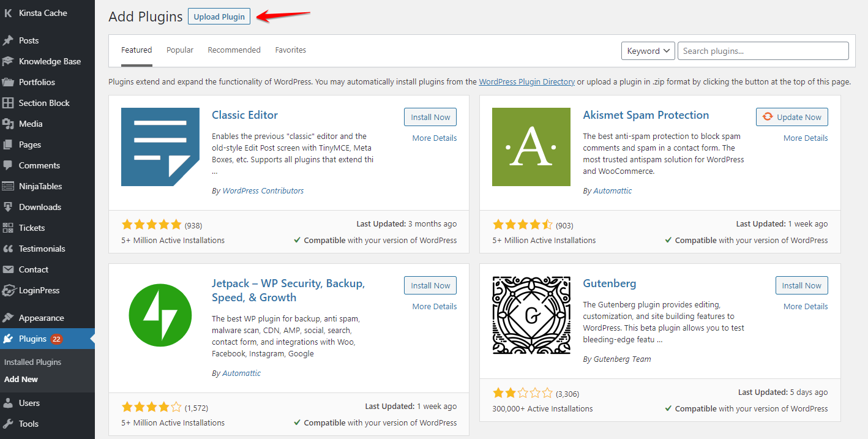868x439 pixels.
Task: Open the Recommended tab
Action: (234, 50)
